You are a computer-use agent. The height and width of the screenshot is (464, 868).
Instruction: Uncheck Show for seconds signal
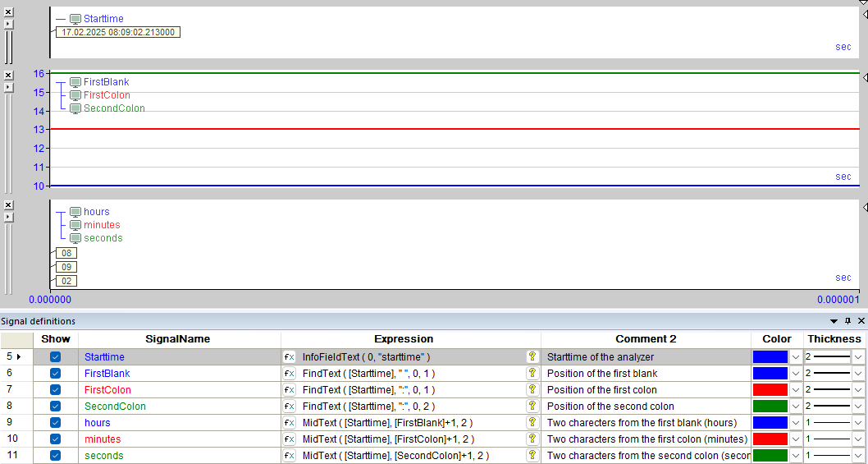55,456
